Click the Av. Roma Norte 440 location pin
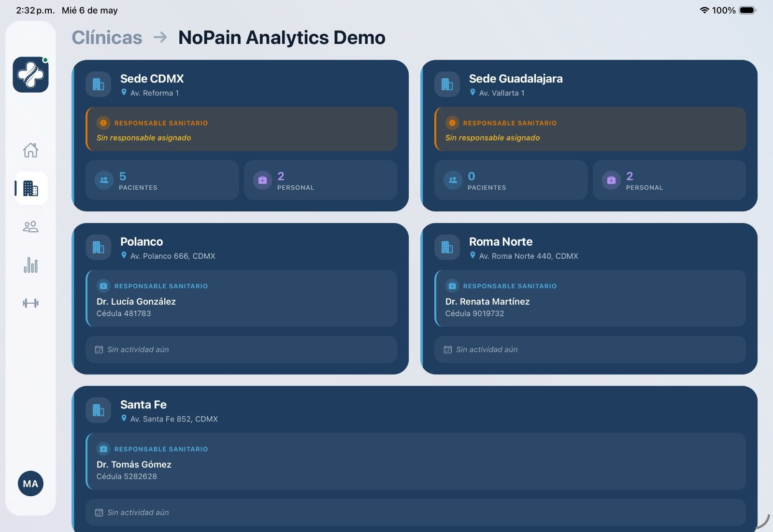 point(472,255)
